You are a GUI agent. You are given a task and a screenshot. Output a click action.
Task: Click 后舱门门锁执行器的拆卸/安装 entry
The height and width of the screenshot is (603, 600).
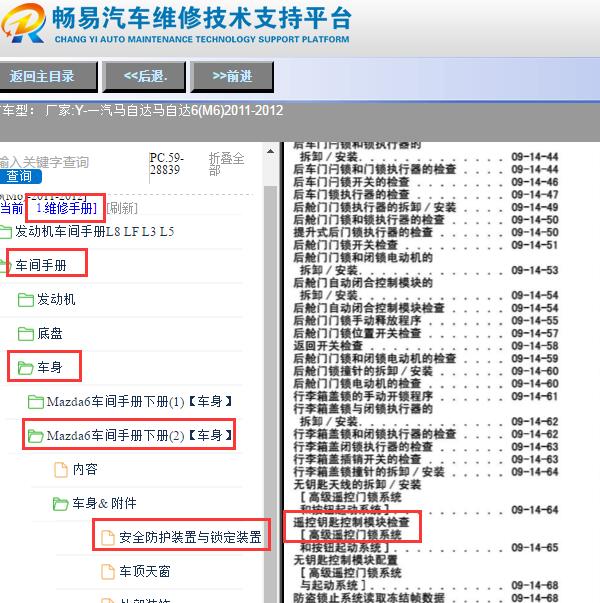point(375,207)
